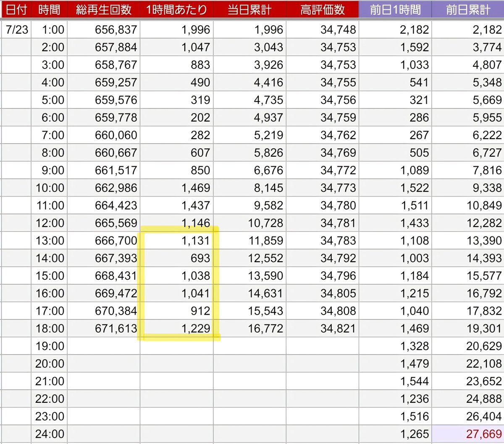504x444 pixels.
Task: Select daily cumulative value 3,043
Action: [x=249, y=47]
